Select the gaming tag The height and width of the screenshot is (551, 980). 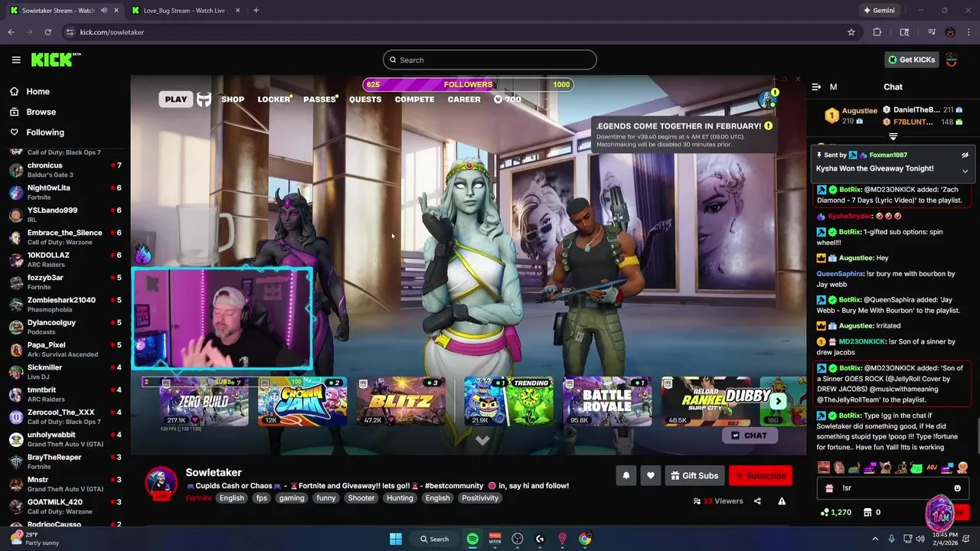click(292, 498)
